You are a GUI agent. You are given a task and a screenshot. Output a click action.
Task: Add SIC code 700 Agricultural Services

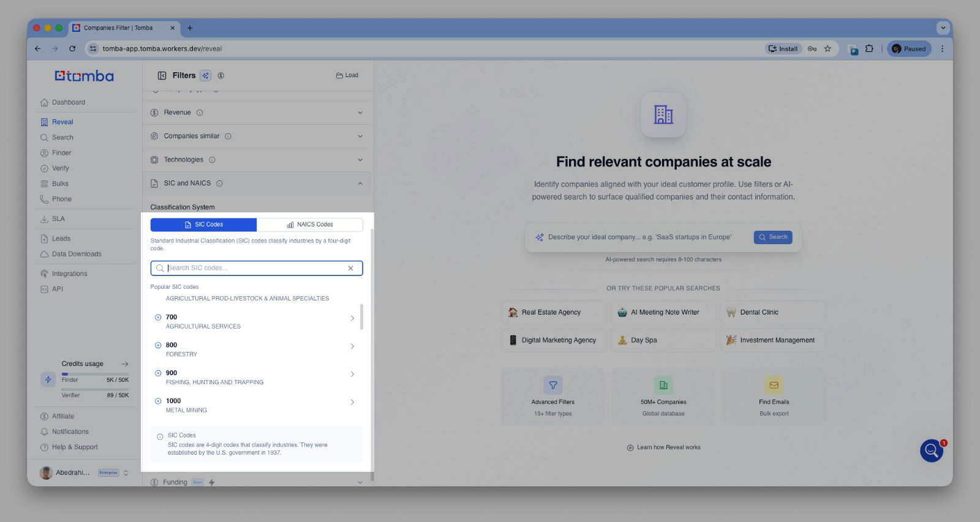pos(158,317)
